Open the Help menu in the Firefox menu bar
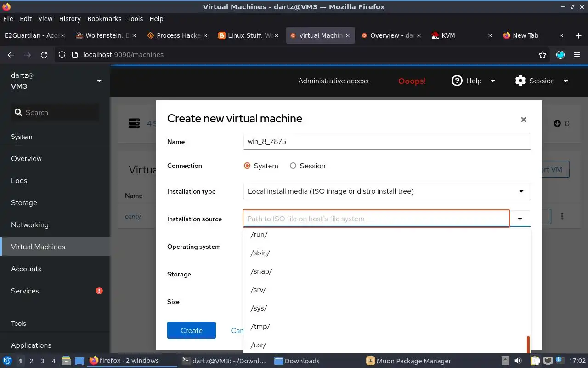Image resolution: width=588 pixels, height=368 pixels. 156,19
